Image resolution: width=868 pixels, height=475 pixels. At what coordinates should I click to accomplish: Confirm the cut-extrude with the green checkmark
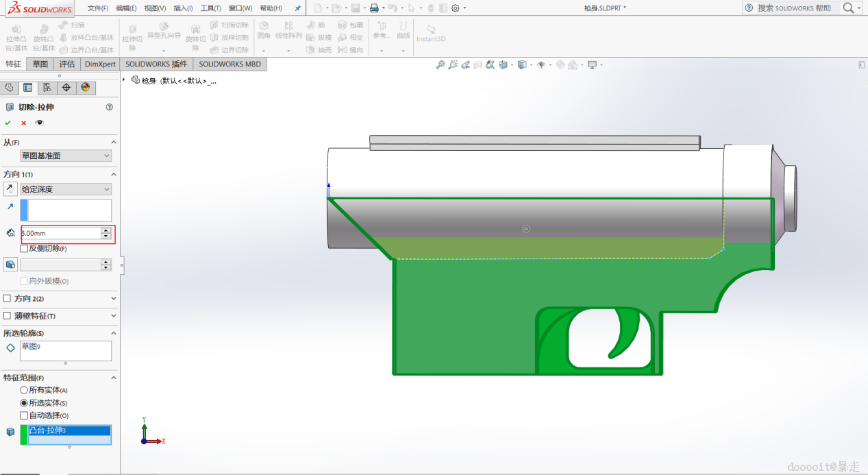tap(8, 123)
